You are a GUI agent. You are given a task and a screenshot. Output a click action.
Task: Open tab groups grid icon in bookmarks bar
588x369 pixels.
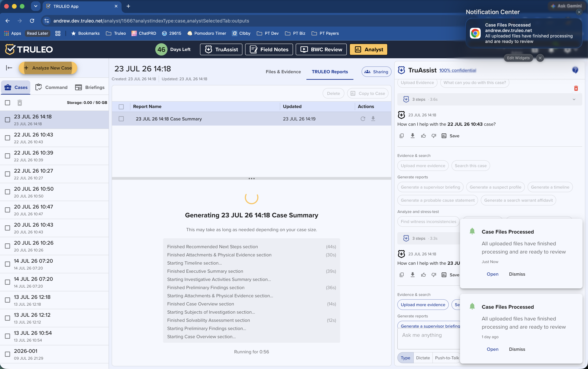tap(58, 33)
